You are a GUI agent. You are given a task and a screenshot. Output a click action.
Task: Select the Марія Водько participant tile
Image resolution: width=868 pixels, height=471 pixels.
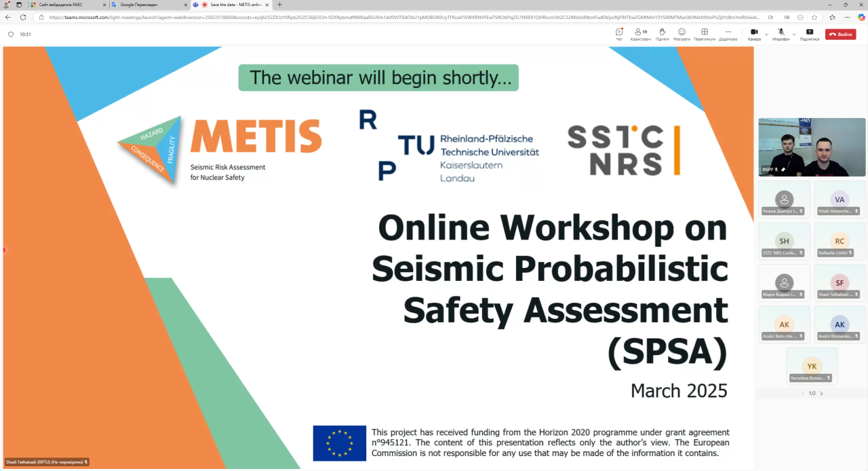(785, 282)
